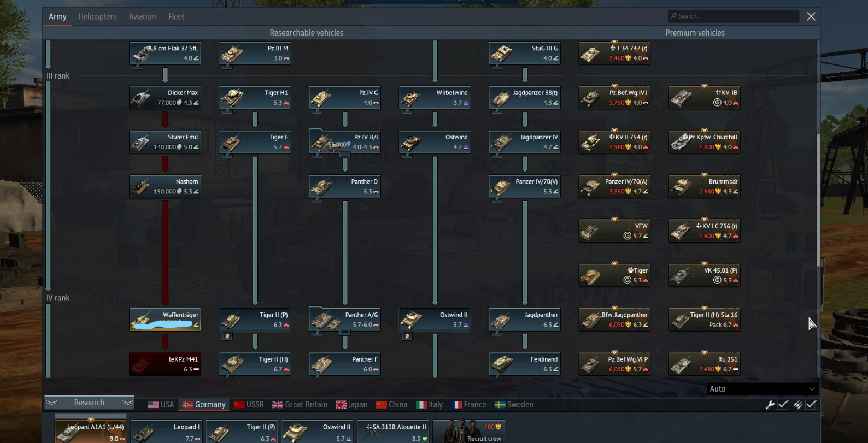The width and height of the screenshot is (868, 443).
Task: Click the vehicle Search field
Action: pyautogui.click(x=734, y=16)
